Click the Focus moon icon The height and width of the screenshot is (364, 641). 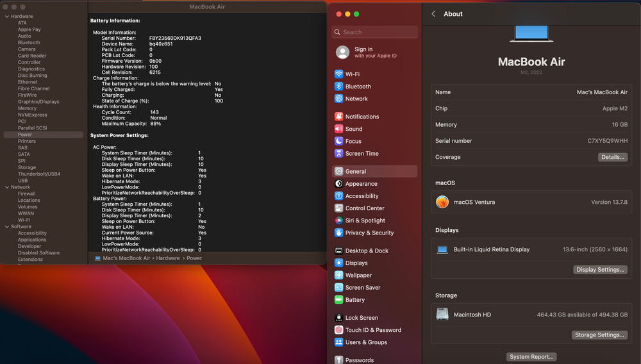tap(339, 141)
